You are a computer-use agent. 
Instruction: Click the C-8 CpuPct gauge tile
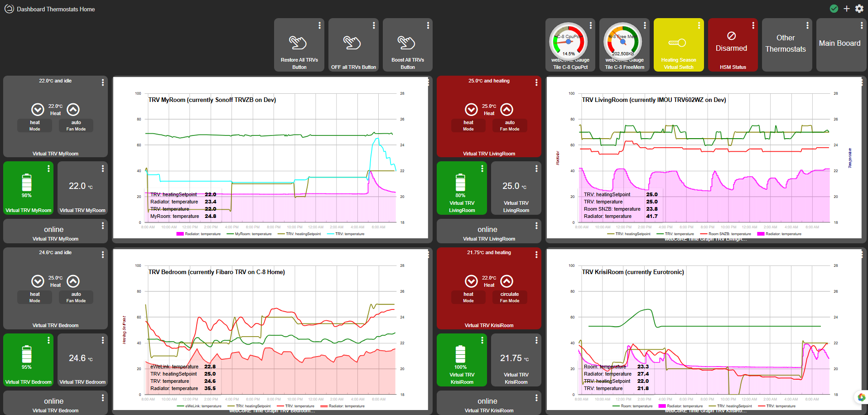tap(570, 45)
